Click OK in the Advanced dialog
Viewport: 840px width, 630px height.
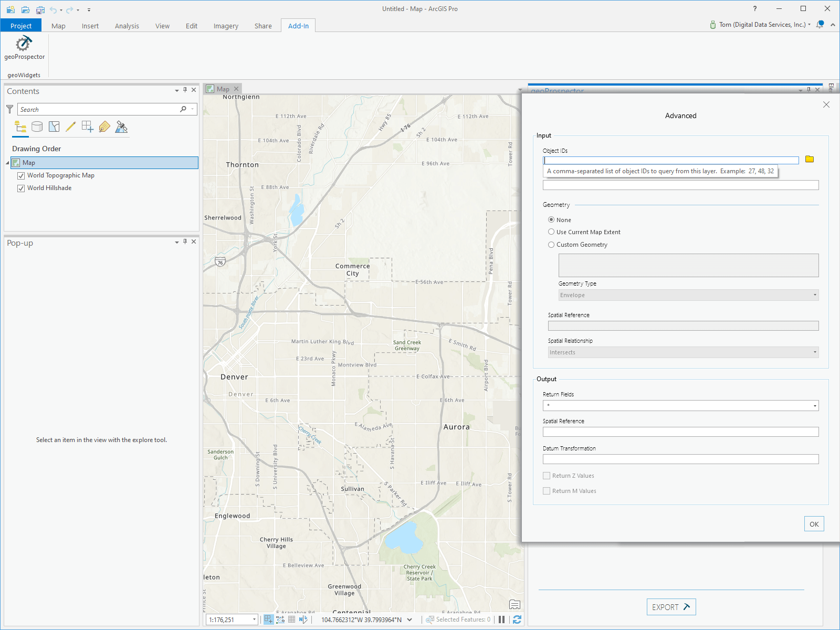(x=814, y=524)
